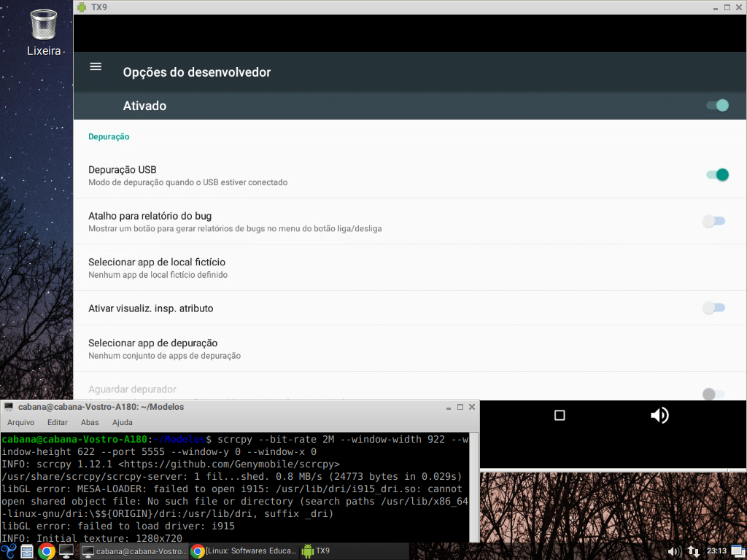Open the Abas menu in terminal
This screenshot has width=747, height=560.
90,422
